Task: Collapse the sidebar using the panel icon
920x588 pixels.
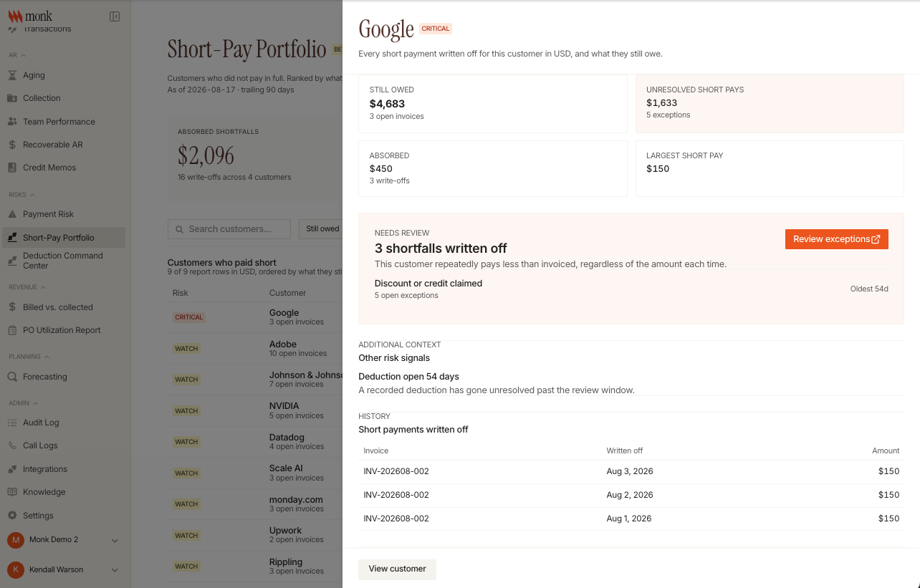Action: click(115, 16)
